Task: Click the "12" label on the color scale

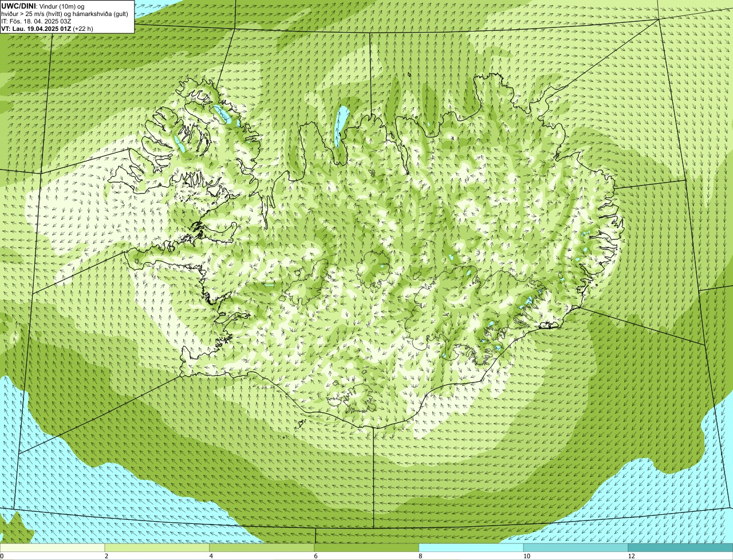Action: 631,556
